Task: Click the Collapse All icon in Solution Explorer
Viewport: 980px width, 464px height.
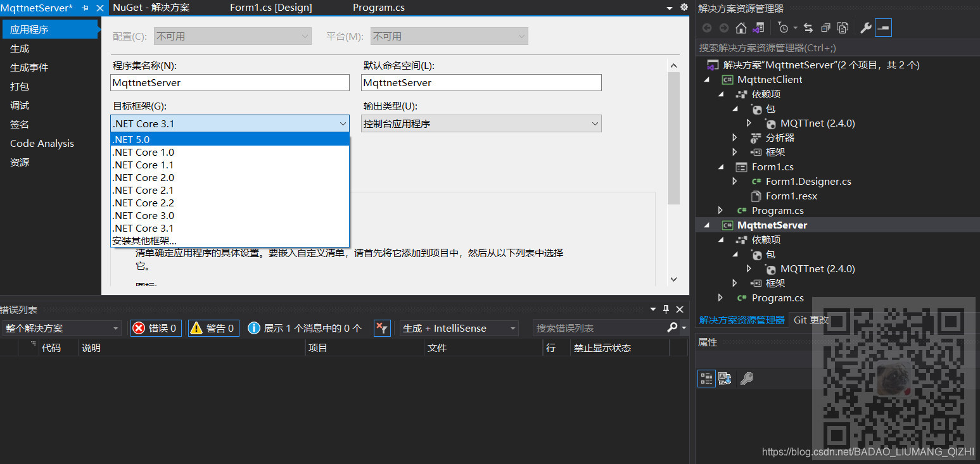Action: point(827,27)
